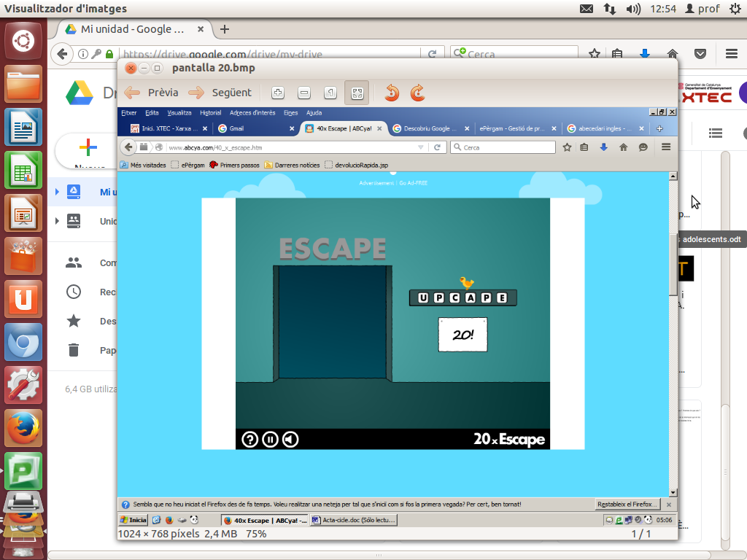Open Mi unidad folder icon in Drive
This screenshot has width=747, height=560.
click(x=74, y=192)
